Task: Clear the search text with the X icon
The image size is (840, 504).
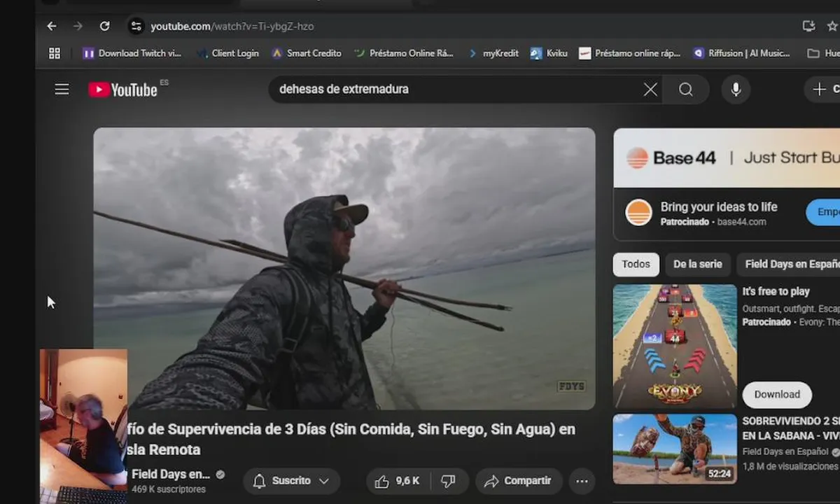Action: pyautogui.click(x=650, y=89)
